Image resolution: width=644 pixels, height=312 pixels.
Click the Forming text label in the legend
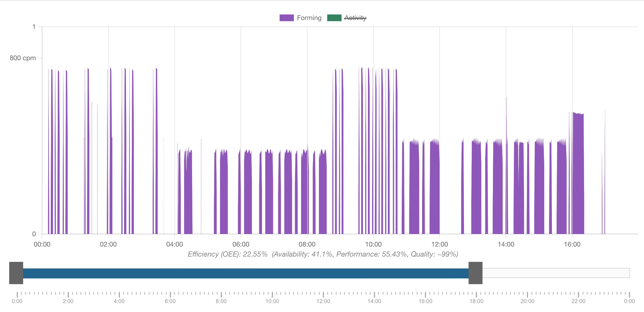[309, 18]
